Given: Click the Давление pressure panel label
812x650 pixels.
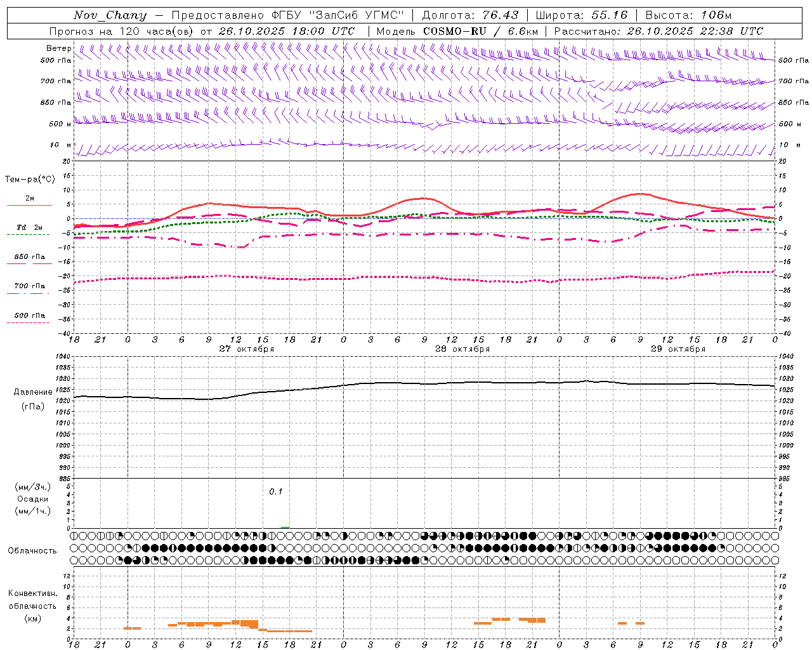Looking at the screenshot, I should coord(32,392).
